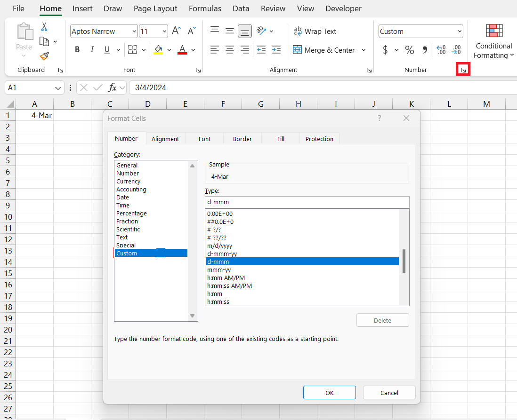517x420 pixels.
Task: Toggle Underline formatting
Action: point(107,50)
